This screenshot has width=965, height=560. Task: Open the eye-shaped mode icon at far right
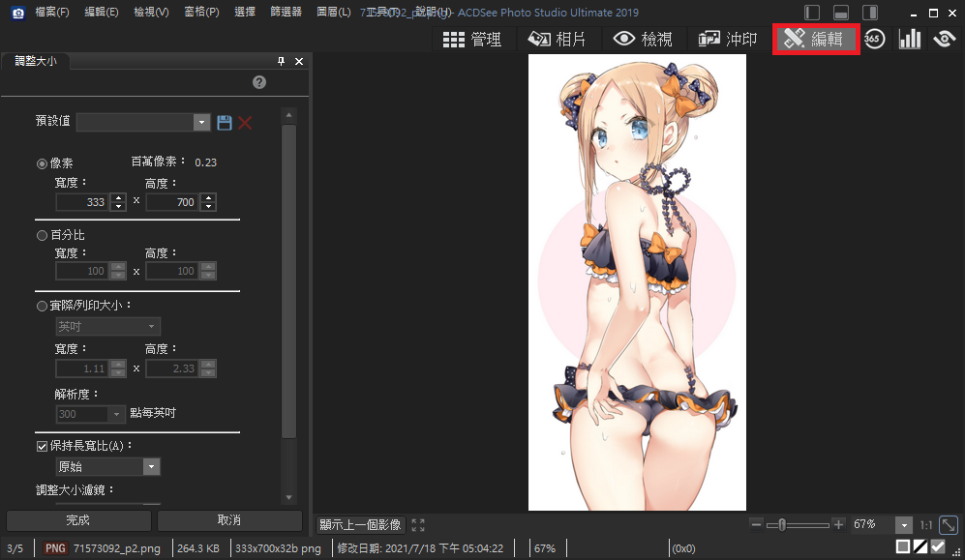944,40
